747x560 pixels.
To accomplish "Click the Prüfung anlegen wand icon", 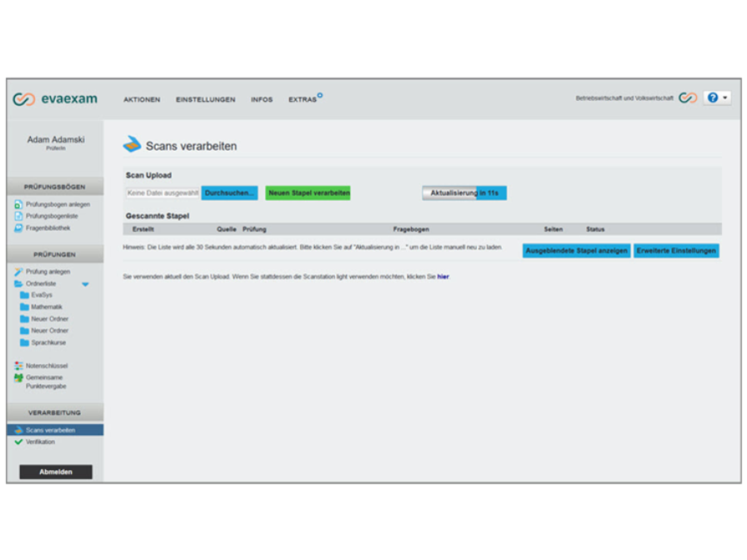I will (18, 272).
